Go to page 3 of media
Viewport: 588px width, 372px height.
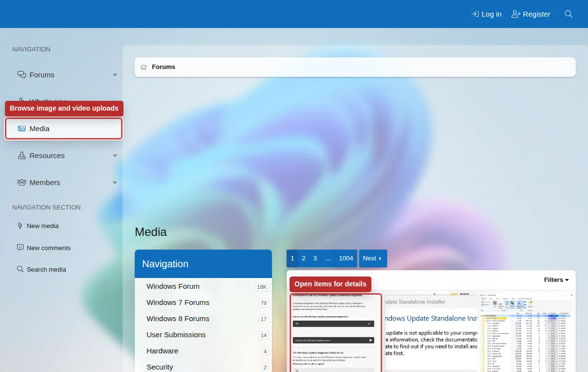[x=315, y=258]
